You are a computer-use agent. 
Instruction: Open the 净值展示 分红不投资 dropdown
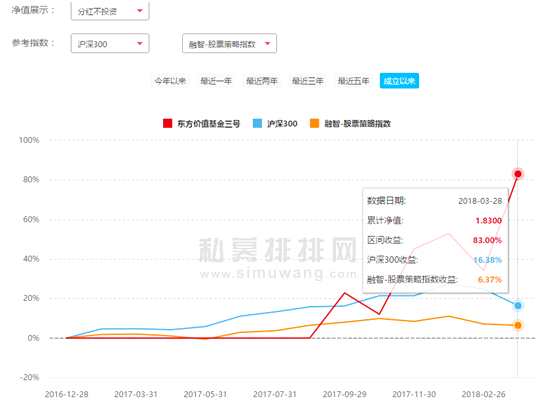(110, 11)
